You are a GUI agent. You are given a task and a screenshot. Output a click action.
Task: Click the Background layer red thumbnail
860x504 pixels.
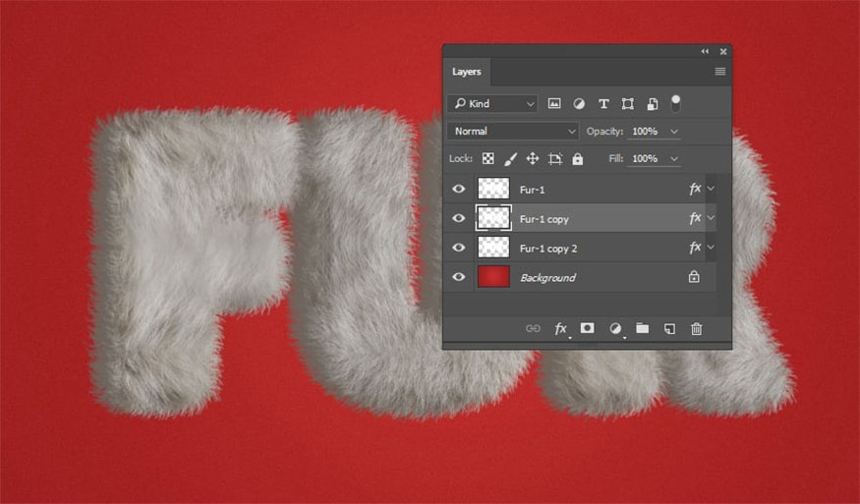pos(493,277)
